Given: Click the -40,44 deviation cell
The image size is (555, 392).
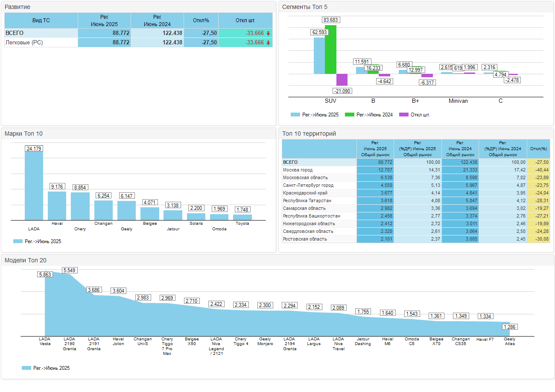Looking at the screenshot, I should coord(538,170).
